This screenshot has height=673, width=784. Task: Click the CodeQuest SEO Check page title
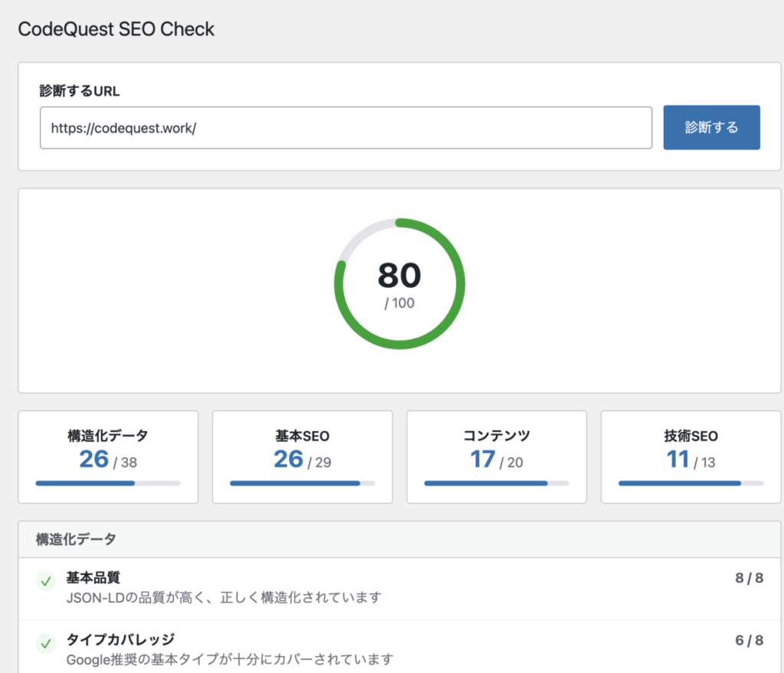[x=116, y=29]
